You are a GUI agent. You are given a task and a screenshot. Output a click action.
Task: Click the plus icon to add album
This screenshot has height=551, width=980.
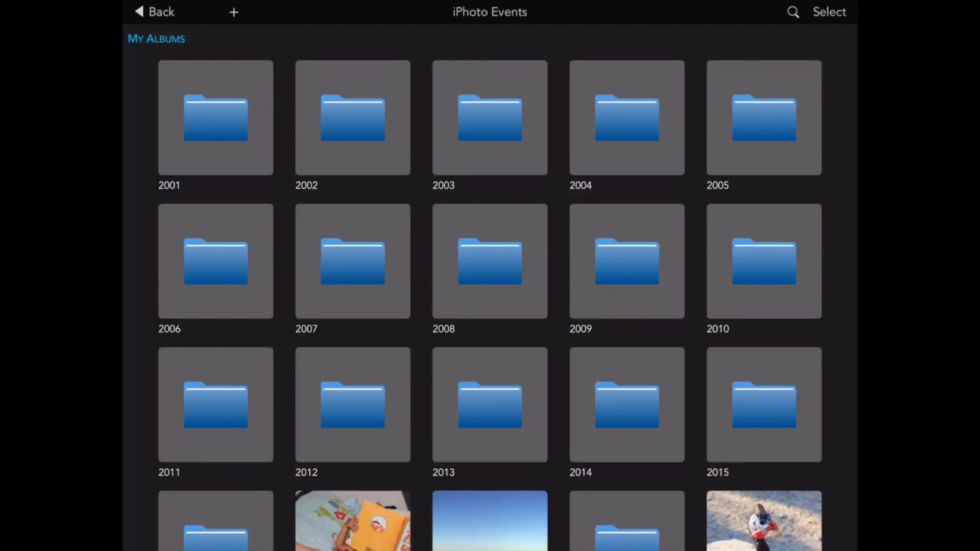(233, 12)
